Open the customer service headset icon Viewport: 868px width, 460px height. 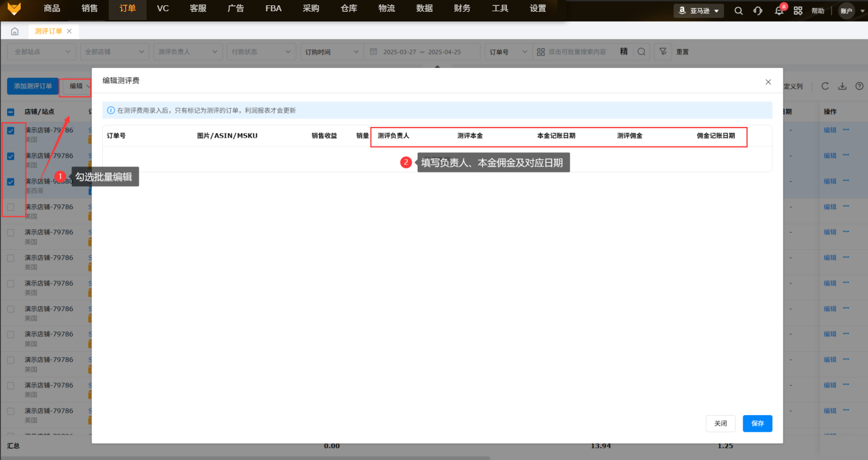tap(758, 11)
